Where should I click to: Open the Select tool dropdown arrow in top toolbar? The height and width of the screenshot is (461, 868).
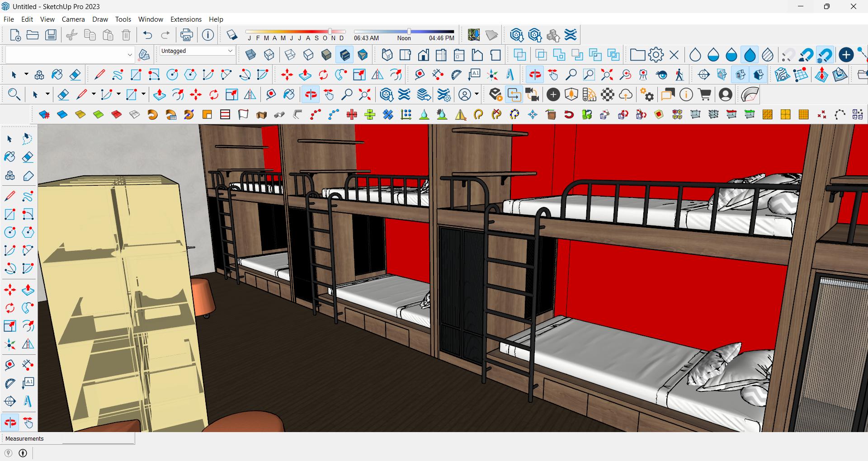[26, 75]
